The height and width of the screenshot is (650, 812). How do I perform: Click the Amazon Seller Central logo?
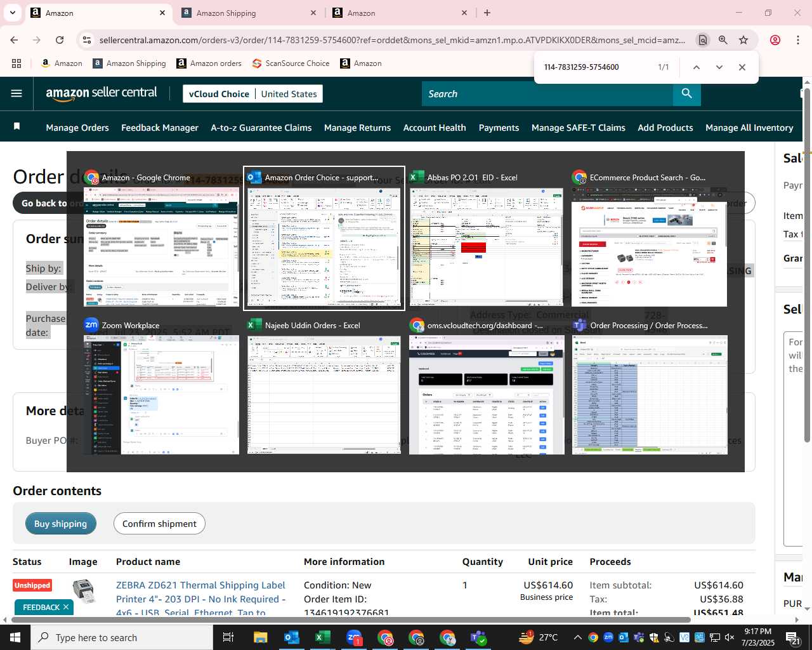point(101,94)
